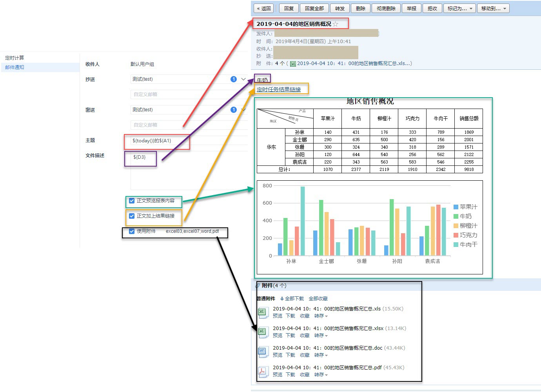Screen dimensions: 541x392
Task: Select 定时计算 in left sidebar
Action: [15, 58]
